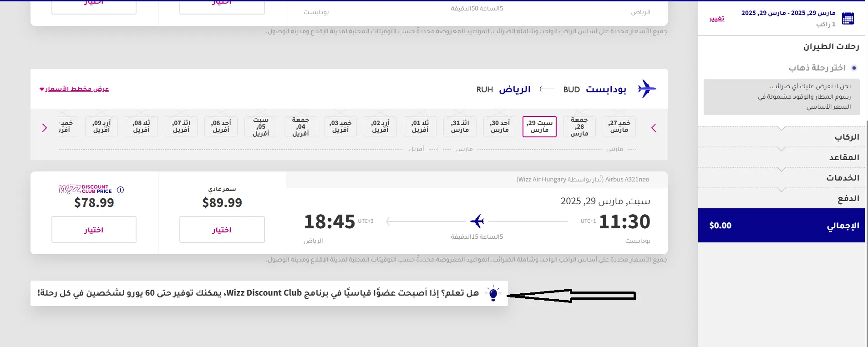Select date جمعة 28 مارس

tap(579, 126)
